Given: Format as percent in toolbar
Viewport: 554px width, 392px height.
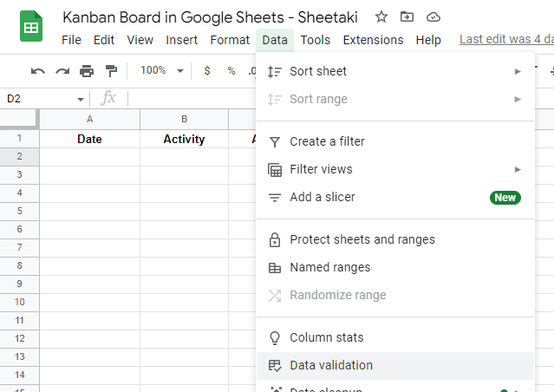Looking at the screenshot, I should point(231,71).
